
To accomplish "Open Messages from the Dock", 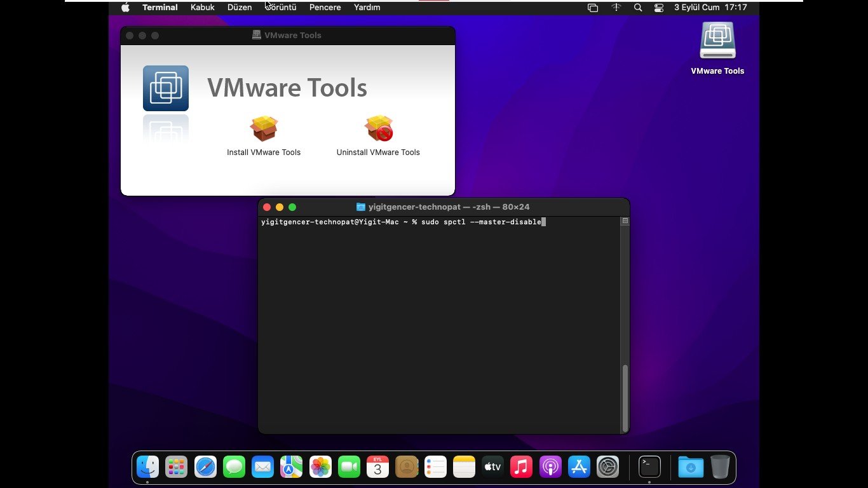I will click(x=234, y=467).
